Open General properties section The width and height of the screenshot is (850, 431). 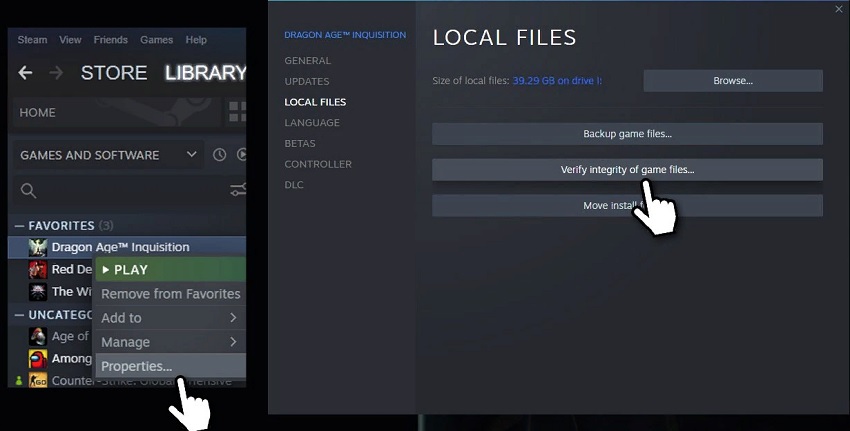[307, 61]
